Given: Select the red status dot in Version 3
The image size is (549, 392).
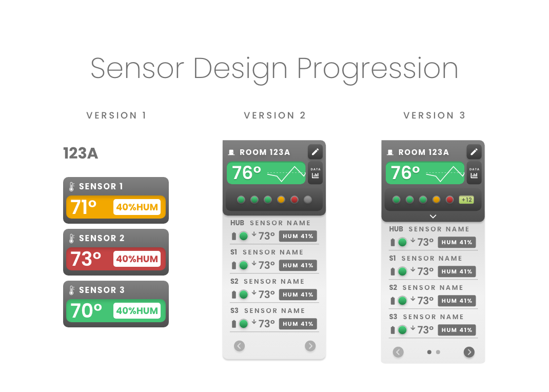Looking at the screenshot, I should point(449,200).
